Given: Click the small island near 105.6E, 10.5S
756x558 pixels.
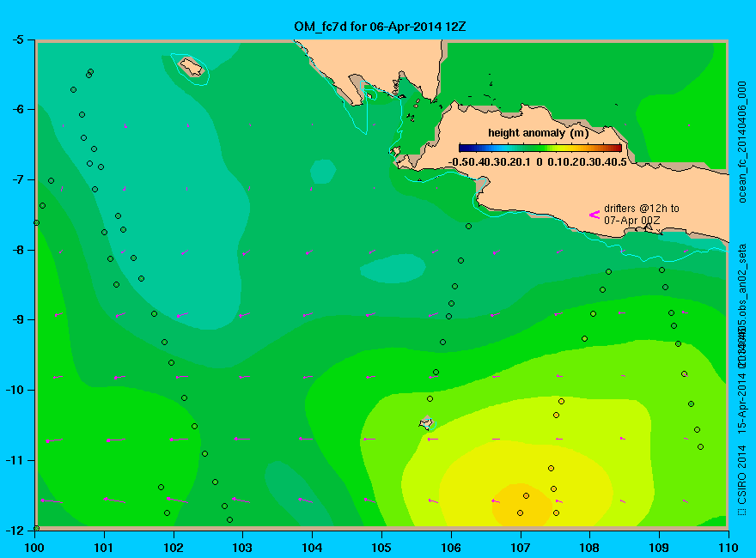Looking at the screenshot, I should (x=426, y=423).
